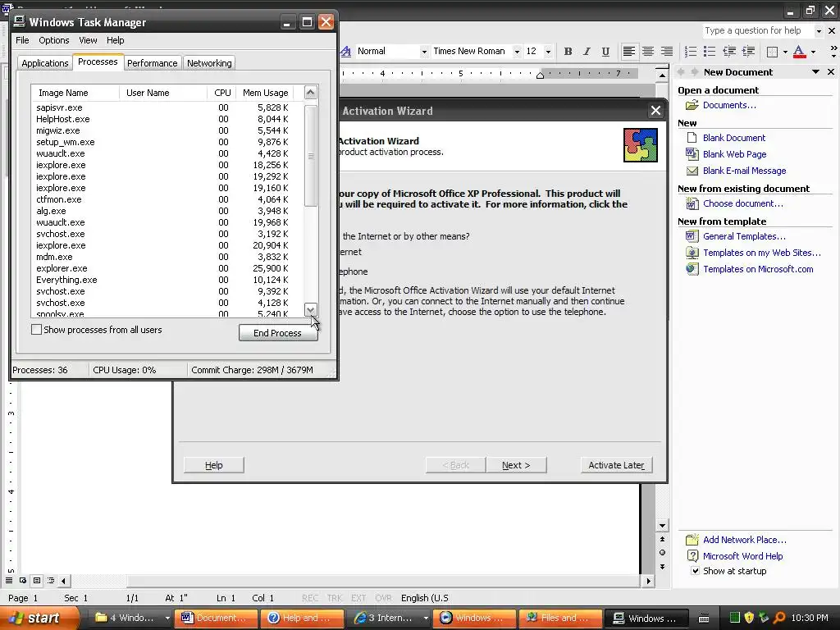Switch to Web Layout view icon
This screenshot has width=840, height=630.
(23, 580)
